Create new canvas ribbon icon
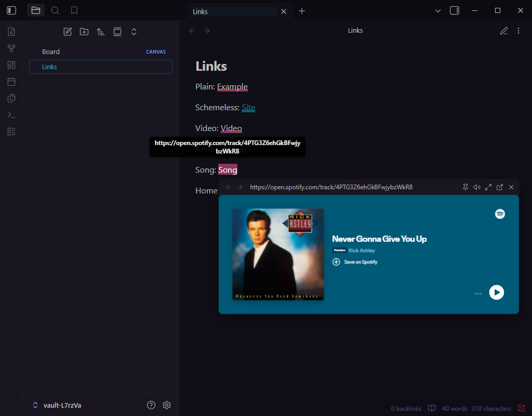The image size is (532, 416). tap(11, 65)
